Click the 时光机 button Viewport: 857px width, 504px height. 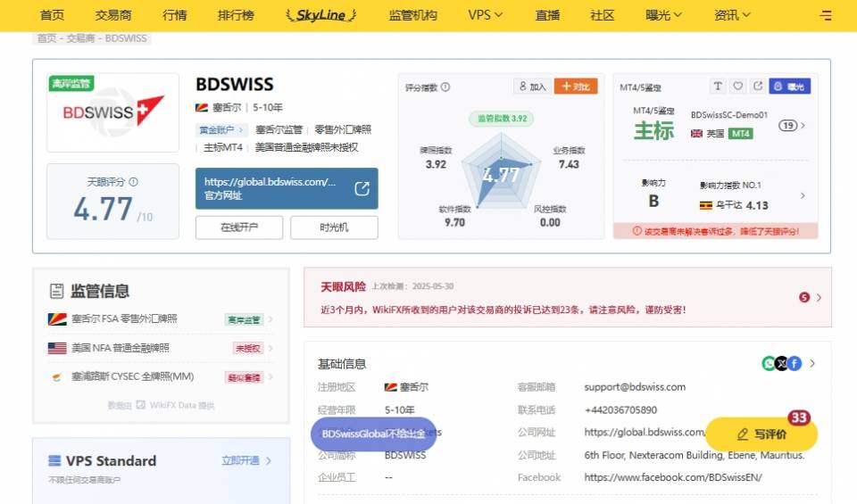point(334,227)
